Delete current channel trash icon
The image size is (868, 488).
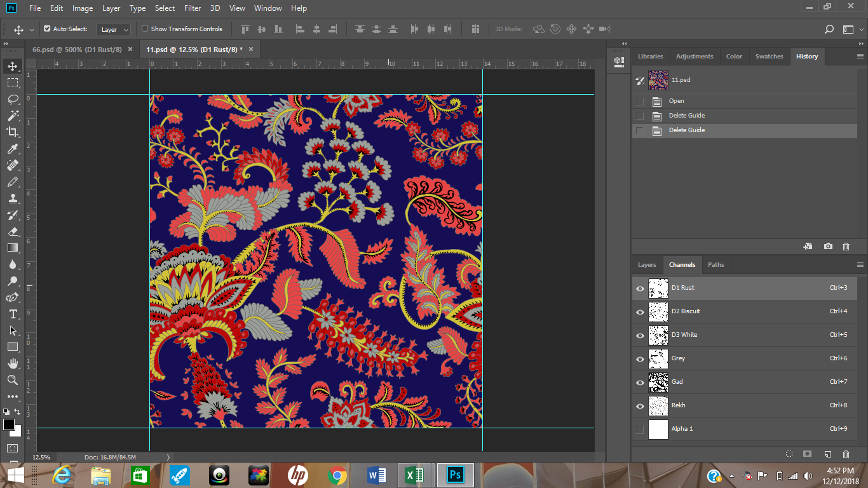click(x=846, y=454)
